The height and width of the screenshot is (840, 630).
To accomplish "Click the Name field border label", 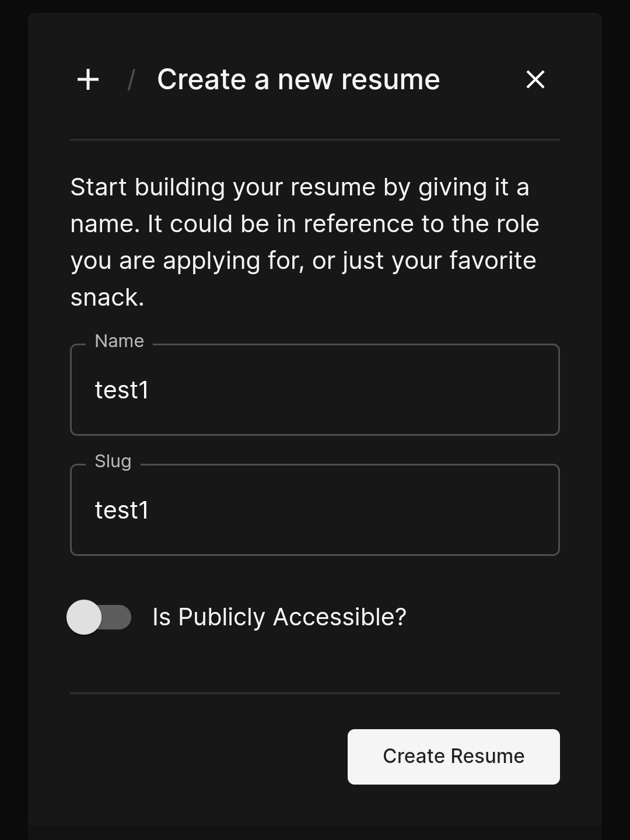I will click(119, 341).
